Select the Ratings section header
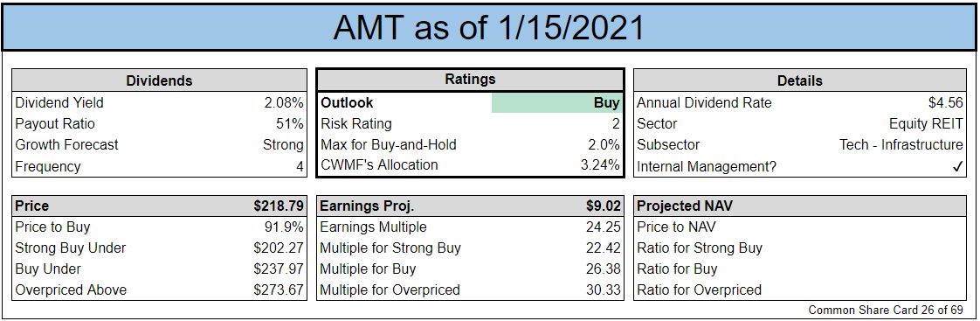This screenshot has width=980, height=321. coord(470,80)
